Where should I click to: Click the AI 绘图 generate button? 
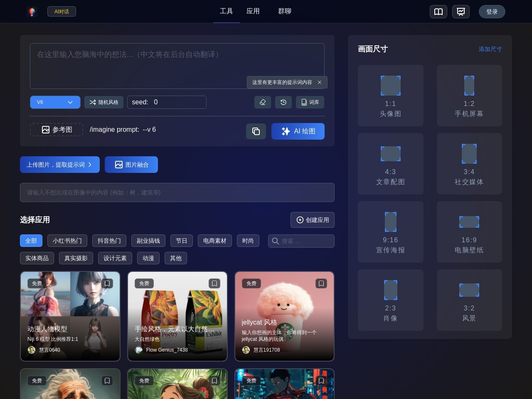pyautogui.click(x=298, y=131)
